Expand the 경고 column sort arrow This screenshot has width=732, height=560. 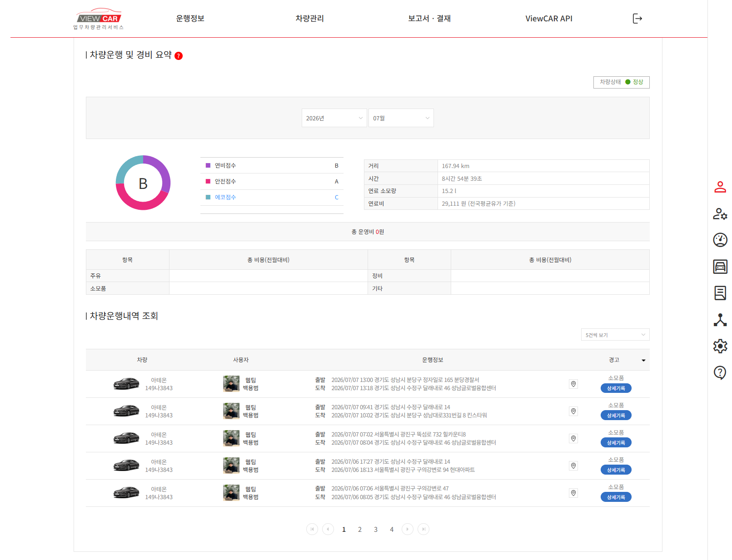pyautogui.click(x=643, y=361)
